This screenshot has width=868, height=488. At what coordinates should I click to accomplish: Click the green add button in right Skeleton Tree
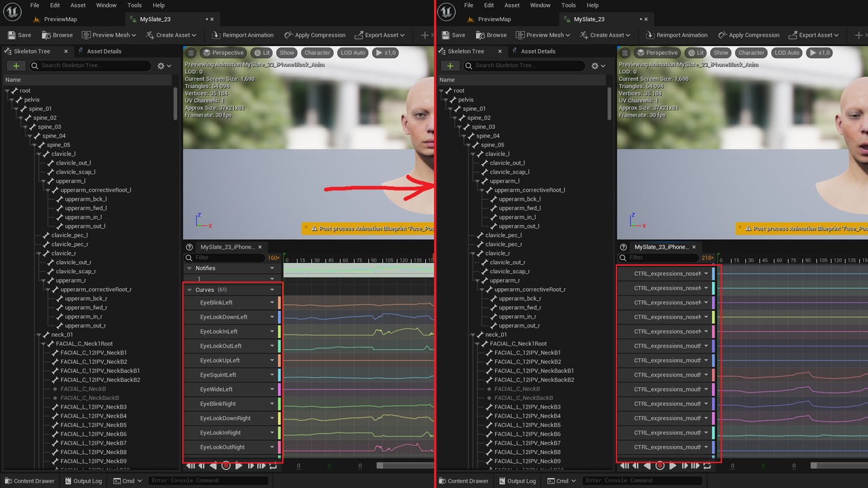point(450,66)
